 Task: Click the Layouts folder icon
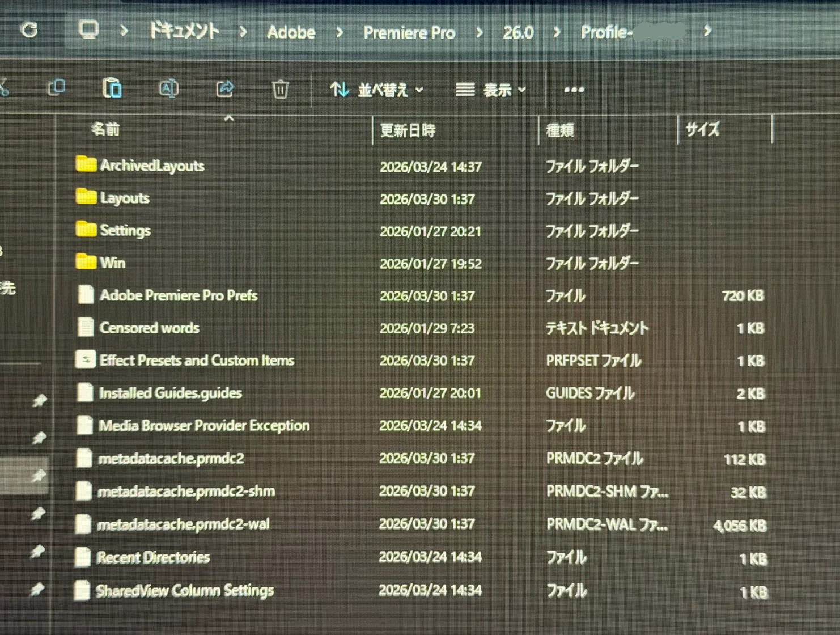click(x=86, y=197)
